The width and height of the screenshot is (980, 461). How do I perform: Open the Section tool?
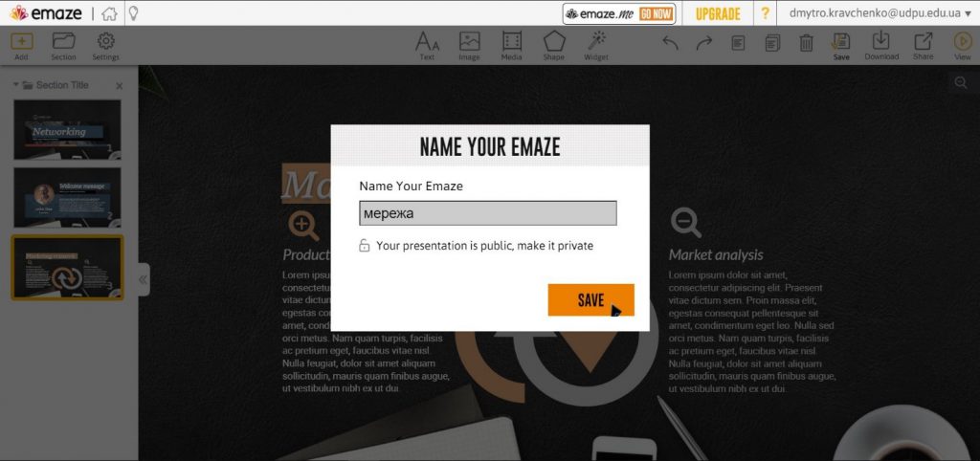pyautogui.click(x=64, y=47)
